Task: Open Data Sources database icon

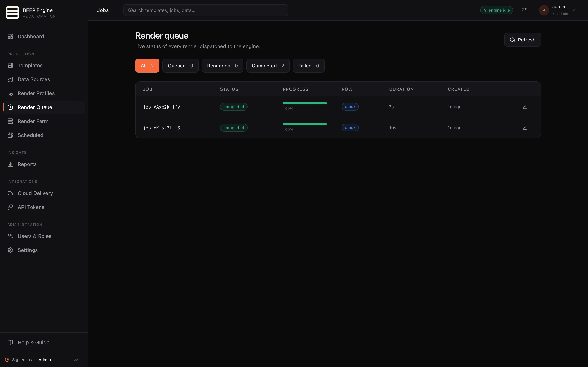Action: (10, 79)
